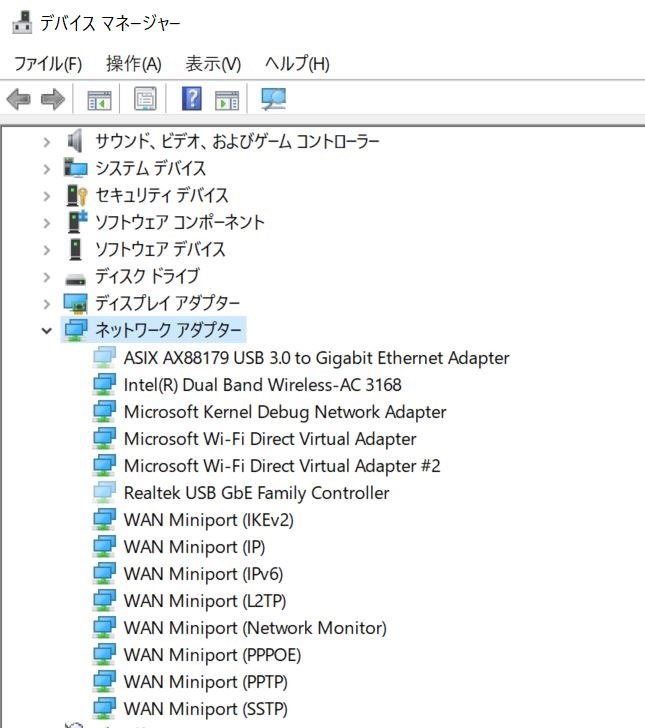Expand the セキュリティ デバイス node

[46, 195]
